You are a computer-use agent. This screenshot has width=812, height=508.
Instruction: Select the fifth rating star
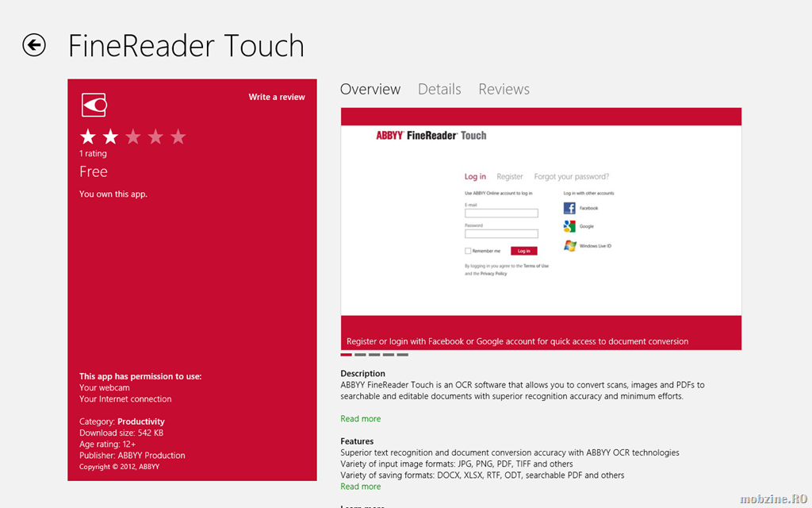click(178, 137)
